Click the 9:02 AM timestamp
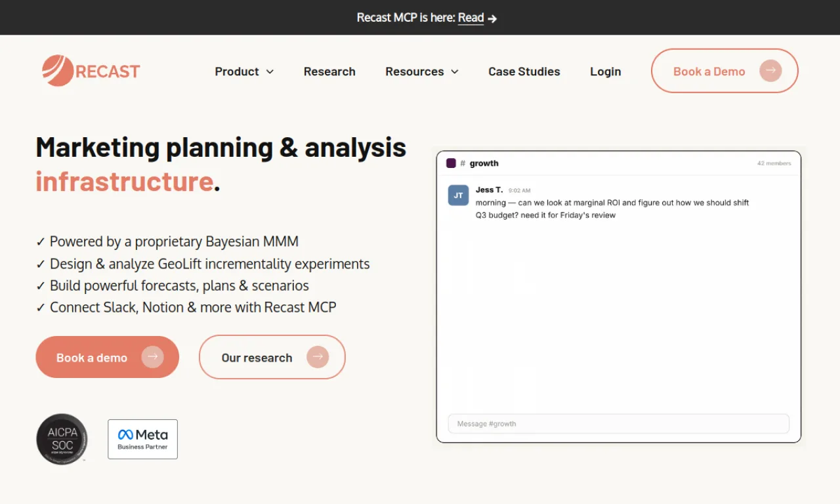This screenshot has height=504, width=840. click(x=519, y=191)
